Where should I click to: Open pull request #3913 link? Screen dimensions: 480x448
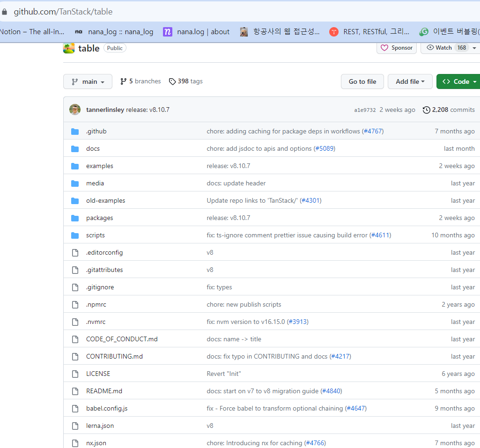tap(298, 322)
